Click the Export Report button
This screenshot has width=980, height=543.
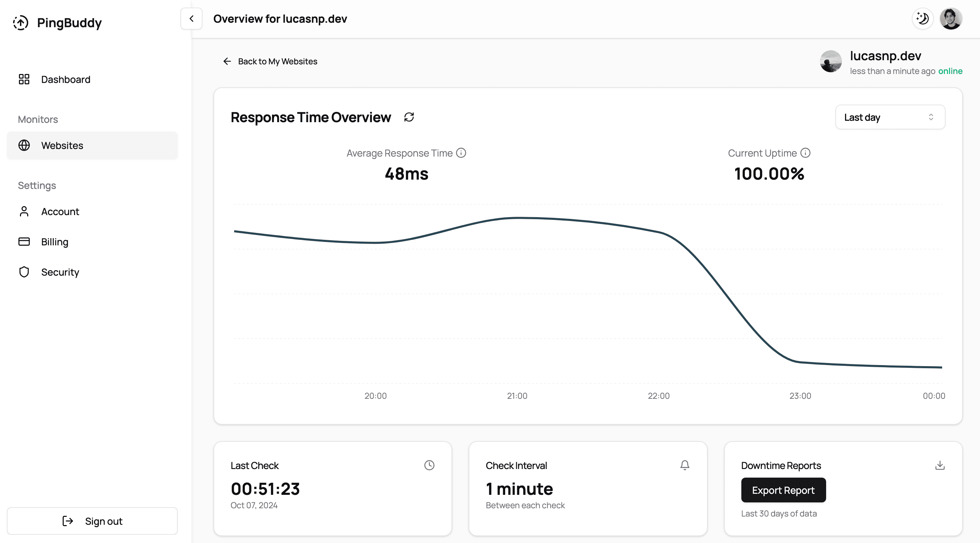(x=783, y=490)
